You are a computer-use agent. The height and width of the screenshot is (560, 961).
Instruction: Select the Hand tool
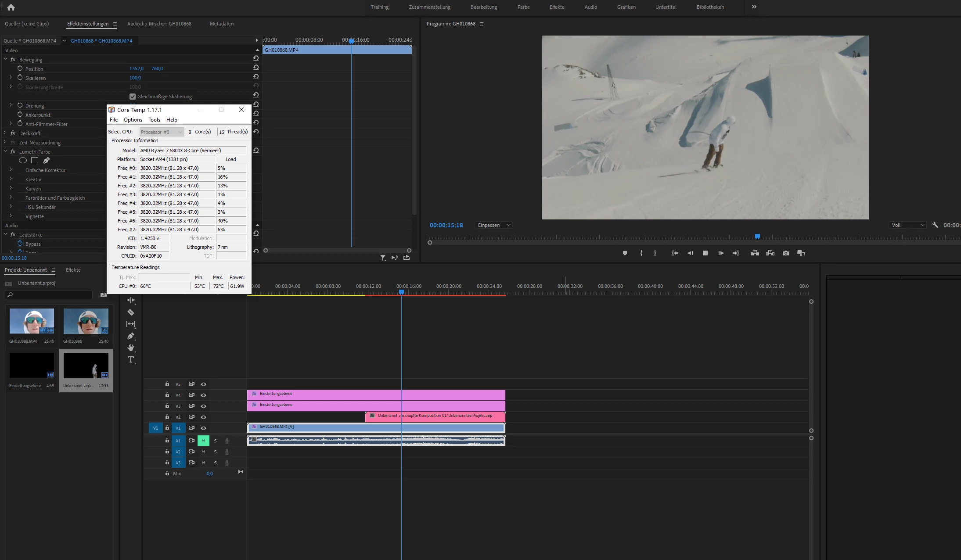coord(131,348)
